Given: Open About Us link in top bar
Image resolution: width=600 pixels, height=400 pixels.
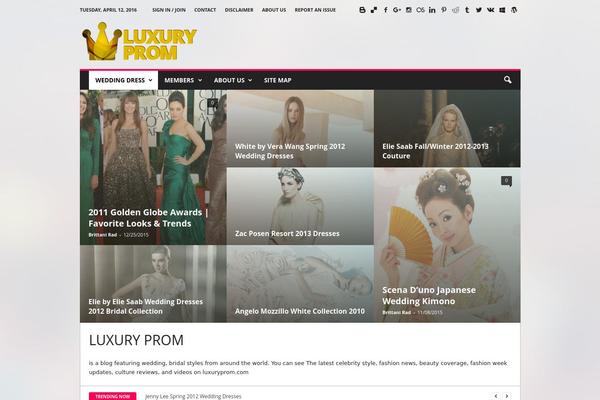Looking at the screenshot, I should [274, 10].
